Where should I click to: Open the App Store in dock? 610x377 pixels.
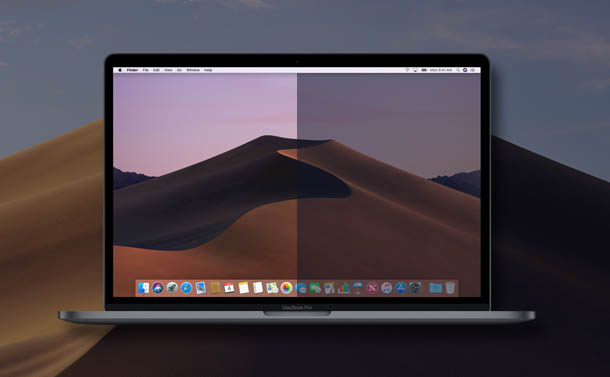401,288
